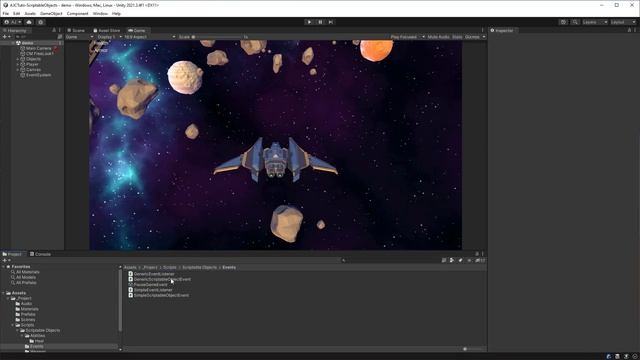
Task: Toggle the Stats overlay
Action: [x=457, y=37]
